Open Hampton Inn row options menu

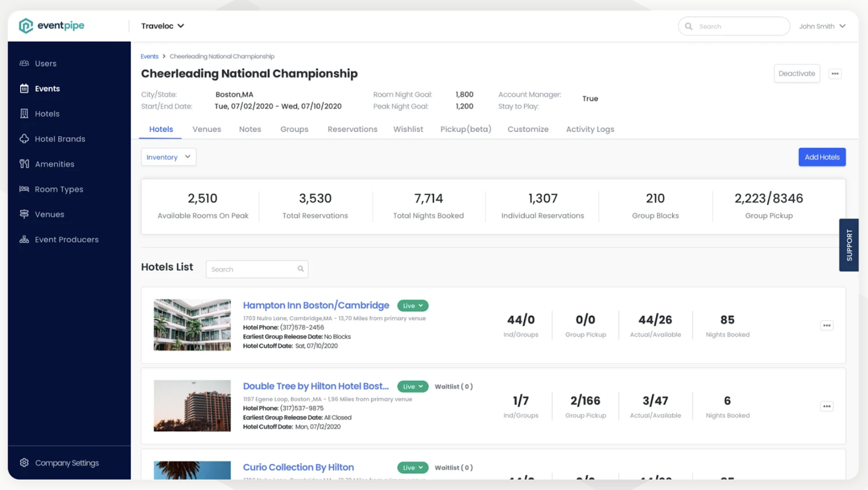point(827,326)
